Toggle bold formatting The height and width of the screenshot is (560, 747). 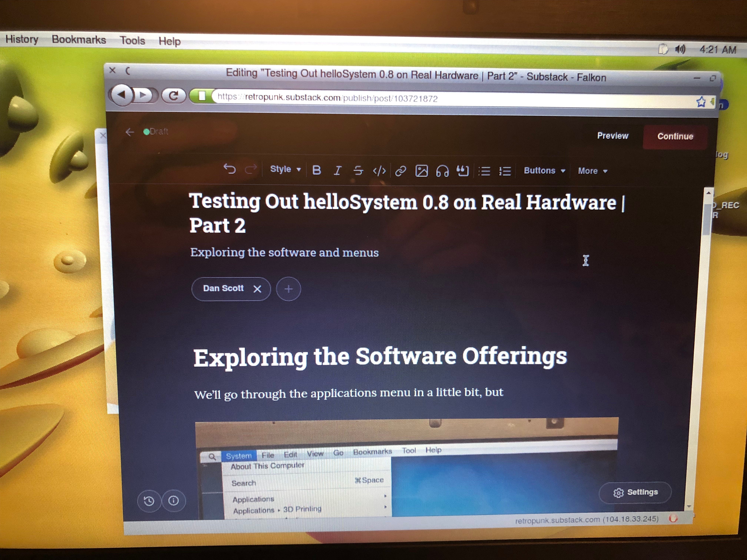pos(316,170)
